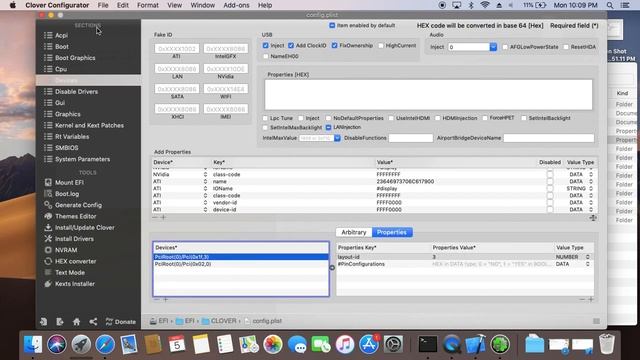Open Device dropdown for NVidia class-code row
This screenshot has width=640, height=360.
(205, 175)
